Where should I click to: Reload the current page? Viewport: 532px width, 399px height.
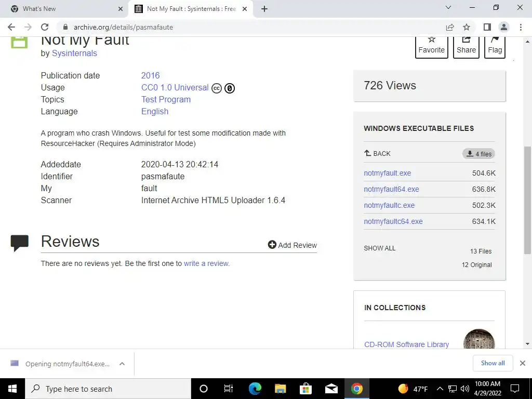45,27
